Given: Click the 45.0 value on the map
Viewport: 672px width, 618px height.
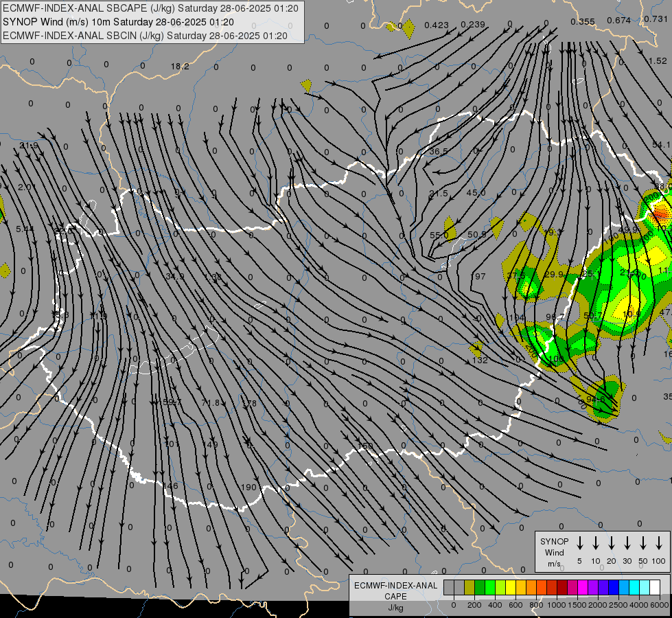Looking at the screenshot, I should click(x=476, y=193).
